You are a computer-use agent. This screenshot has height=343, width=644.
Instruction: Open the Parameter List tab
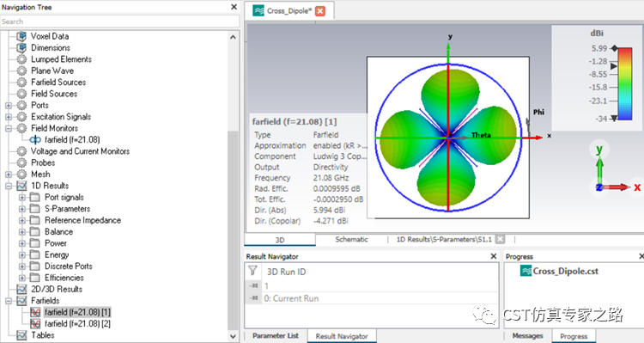[275, 335]
